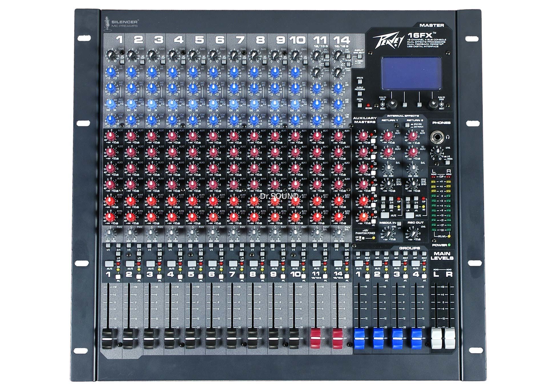Click the "AUXILIARY MASTERS" heading
The height and width of the screenshot is (392, 560).
365,120
